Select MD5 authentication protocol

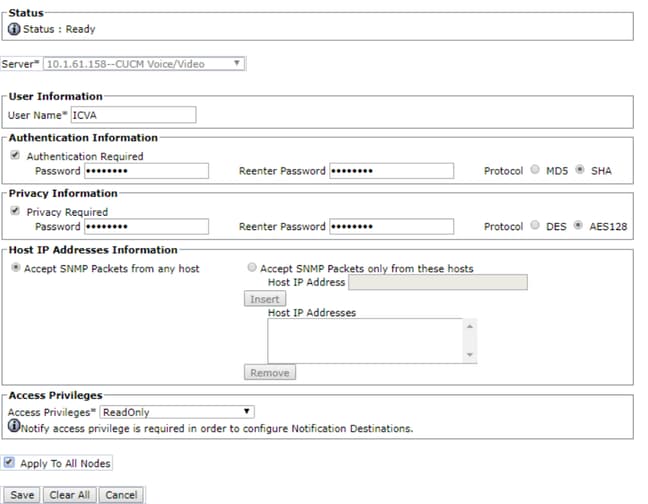click(535, 169)
